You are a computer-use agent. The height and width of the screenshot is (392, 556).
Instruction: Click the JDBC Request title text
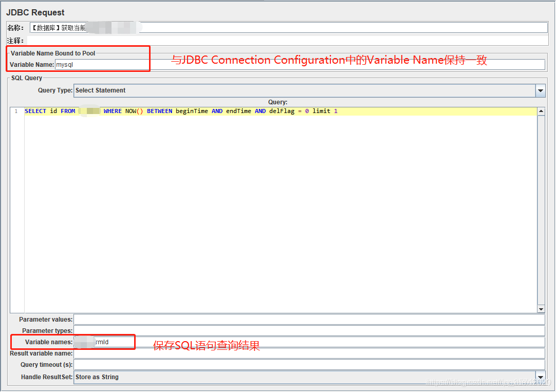(35, 12)
